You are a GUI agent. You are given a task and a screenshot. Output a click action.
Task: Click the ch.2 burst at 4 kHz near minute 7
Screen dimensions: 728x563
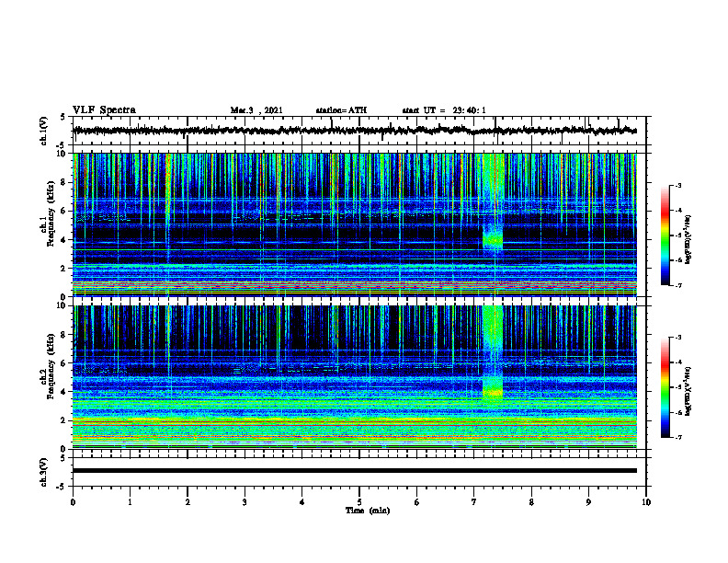(x=493, y=392)
